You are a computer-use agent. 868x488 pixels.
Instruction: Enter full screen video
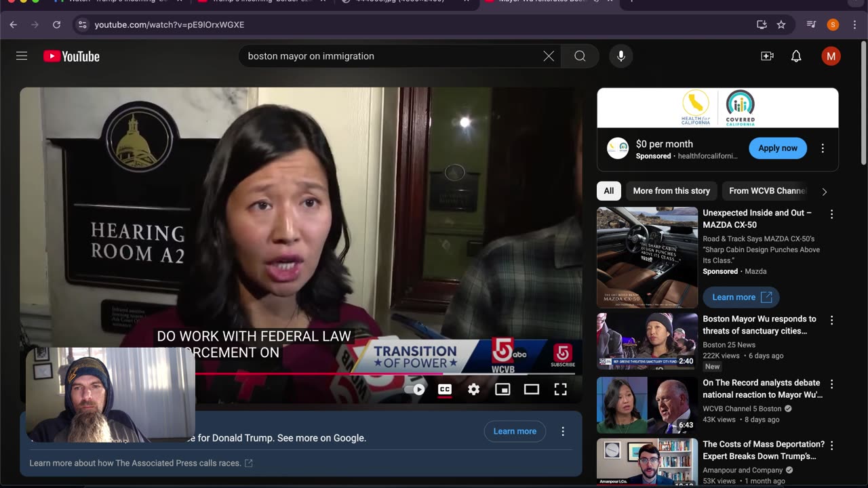tap(560, 389)
